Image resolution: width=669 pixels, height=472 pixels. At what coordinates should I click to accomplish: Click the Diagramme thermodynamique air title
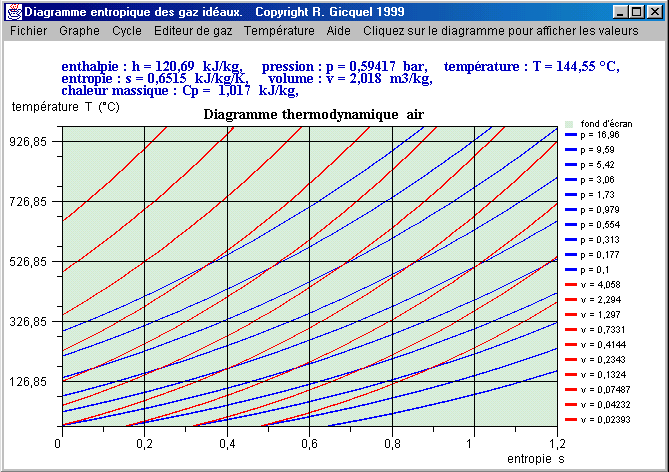coord(314,114)
